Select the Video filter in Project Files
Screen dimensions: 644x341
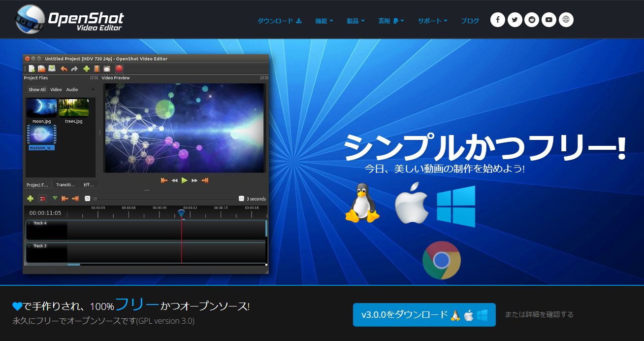click(56, 90)
